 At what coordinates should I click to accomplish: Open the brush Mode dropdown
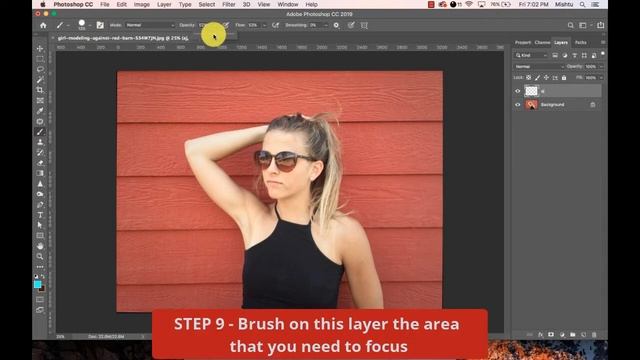(x=150, y=25)
